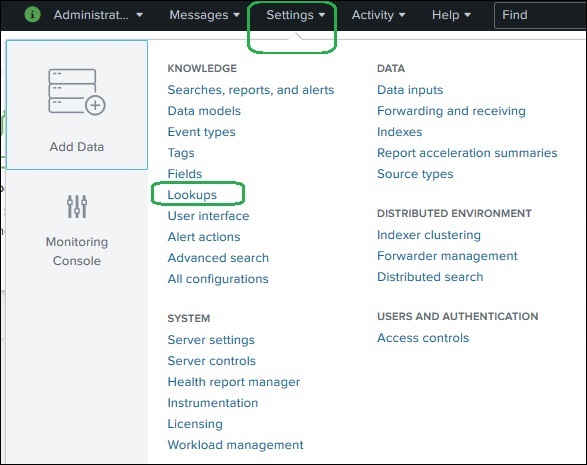
Task: Select Data inputs link
Action: click(410, 90)
